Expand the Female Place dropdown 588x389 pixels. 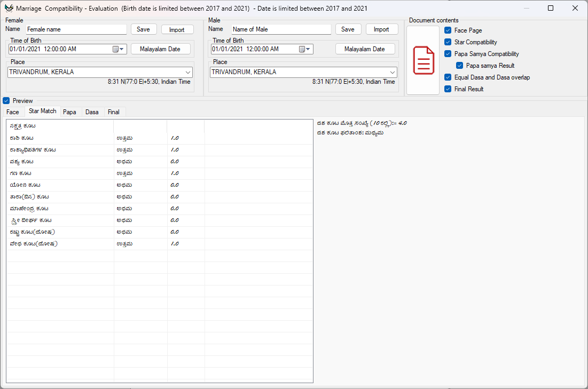coord(188,73)
